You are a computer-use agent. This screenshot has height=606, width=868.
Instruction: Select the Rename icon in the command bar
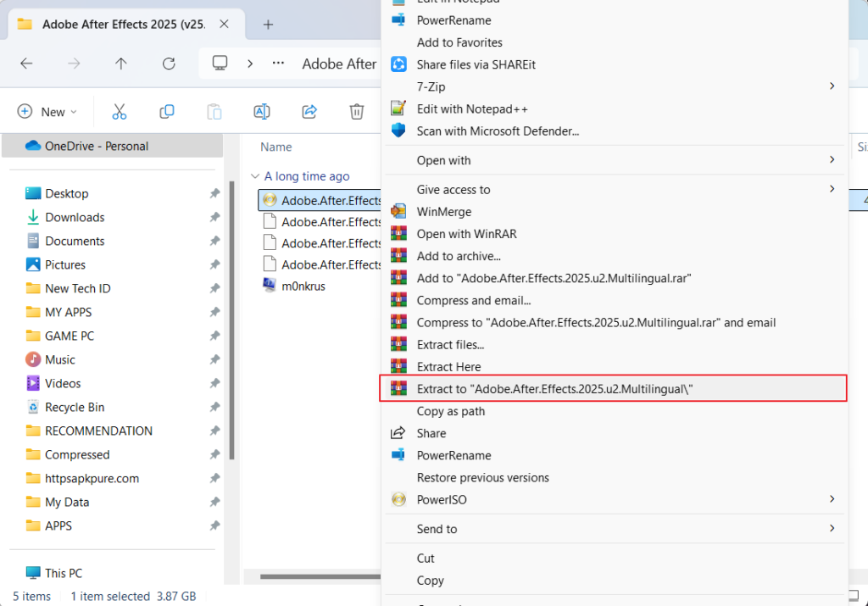click(x=261, y=111)
